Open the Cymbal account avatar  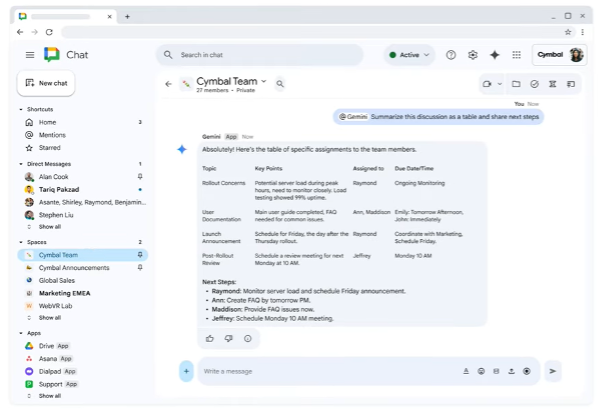(576, 55)
